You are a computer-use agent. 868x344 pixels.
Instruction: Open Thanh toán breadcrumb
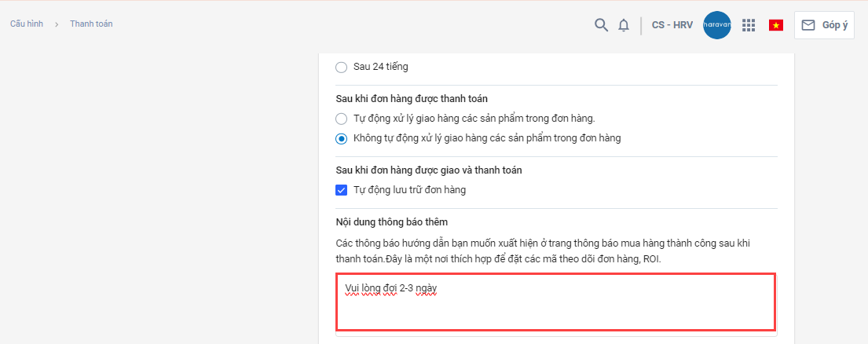(x=91, y=24)
